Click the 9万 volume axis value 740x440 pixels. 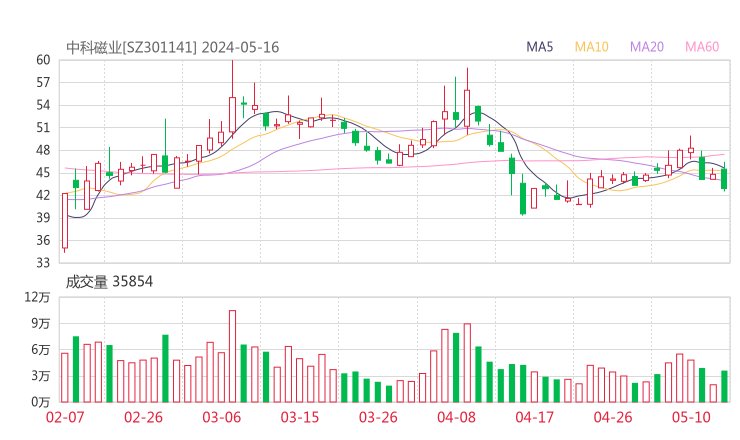[x=41, y=323]
